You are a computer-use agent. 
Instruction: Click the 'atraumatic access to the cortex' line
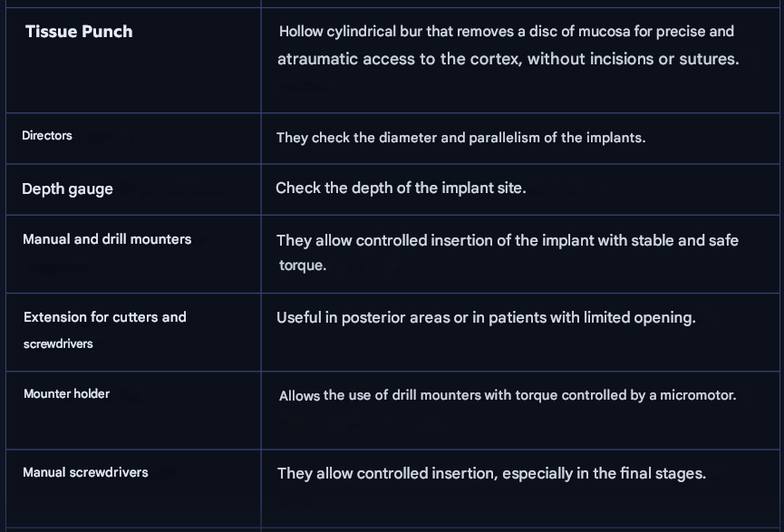[x=508, y=60]
